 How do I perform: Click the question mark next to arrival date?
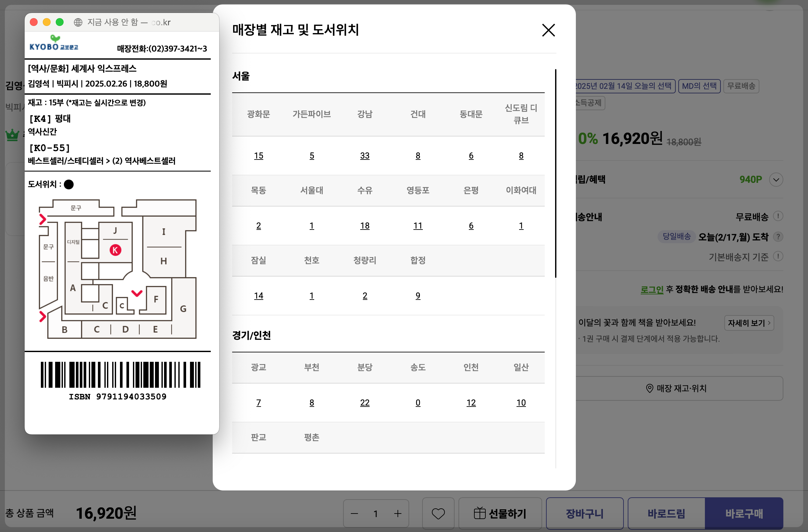[x=778, y=237]
